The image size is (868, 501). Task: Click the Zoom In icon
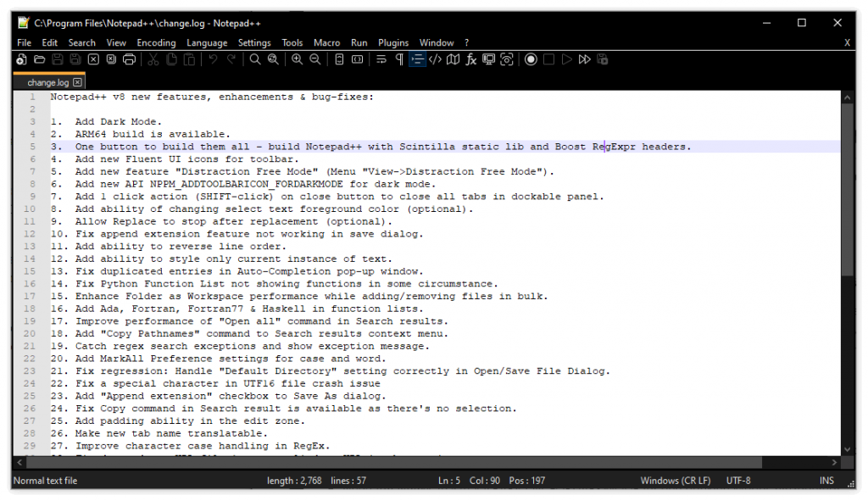point(297,59)
